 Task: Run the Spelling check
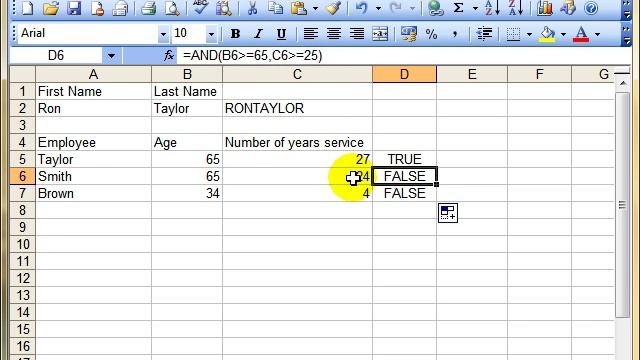(x=200, y=8)
